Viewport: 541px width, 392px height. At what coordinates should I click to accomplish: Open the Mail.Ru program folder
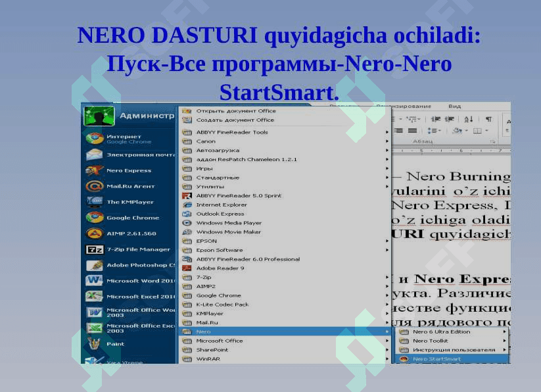(x=285, y=323)
